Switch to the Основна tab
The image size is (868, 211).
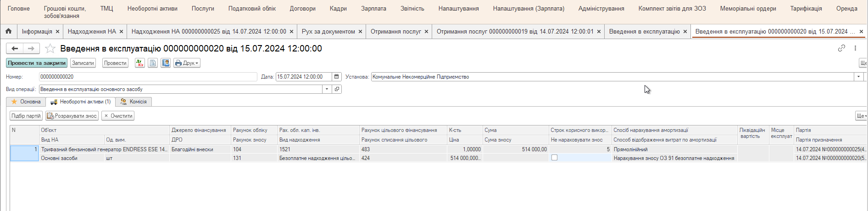(26, 102)
